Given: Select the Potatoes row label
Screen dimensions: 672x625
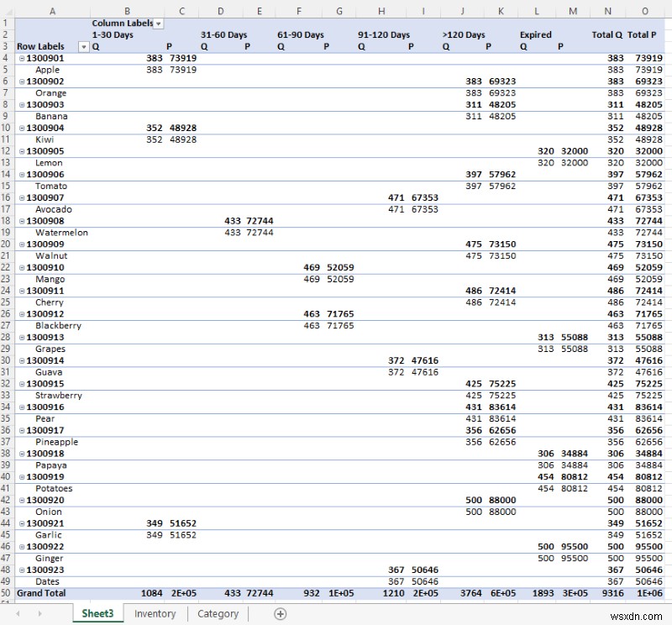Looking at the screenshot, I should tap(52, 489).
